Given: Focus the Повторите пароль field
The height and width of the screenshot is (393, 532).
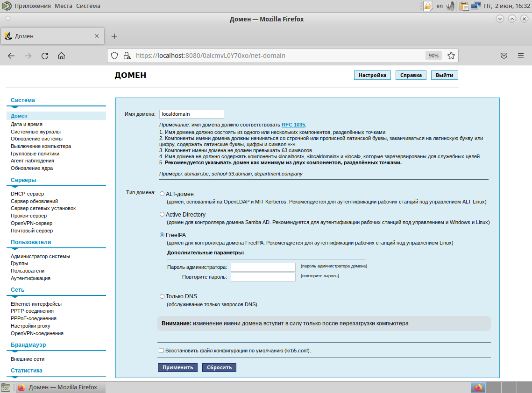Looking at the screenshot, I should (x=263, y=277).
